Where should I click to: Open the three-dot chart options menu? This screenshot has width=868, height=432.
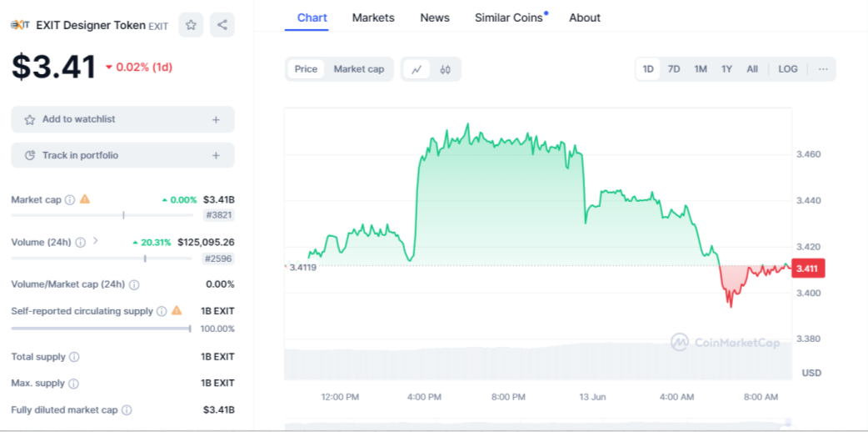pyautogui.click(x=823, y=69)
